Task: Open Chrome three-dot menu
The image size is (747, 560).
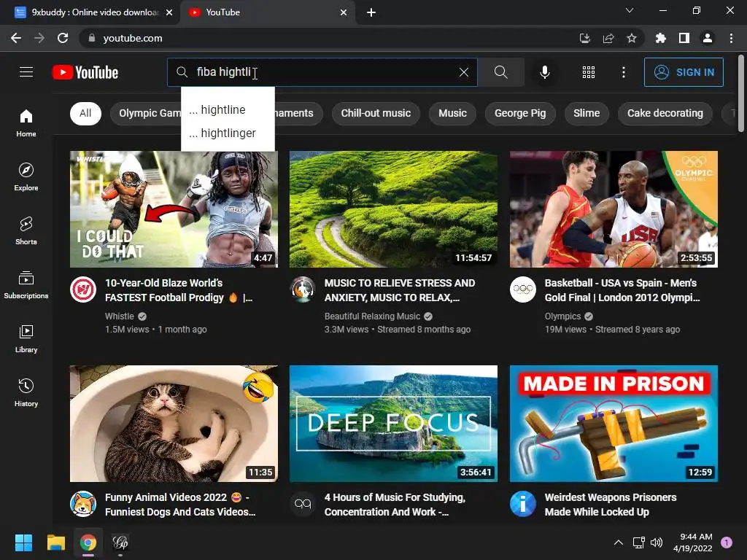Action: (x=731, y=38)
